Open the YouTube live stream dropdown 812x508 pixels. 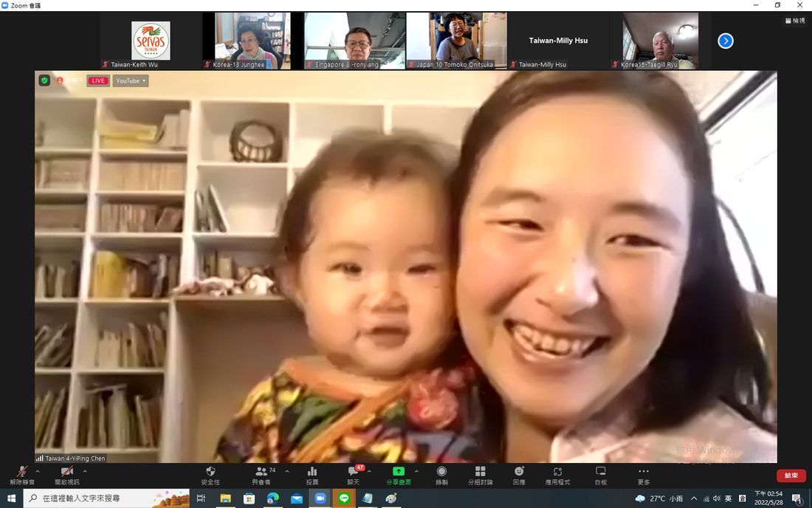point(131,80)
